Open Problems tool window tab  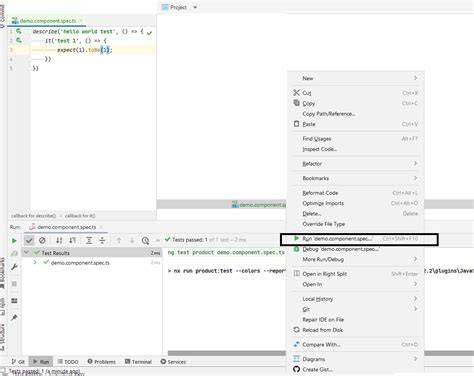click(x=102, y=362)
